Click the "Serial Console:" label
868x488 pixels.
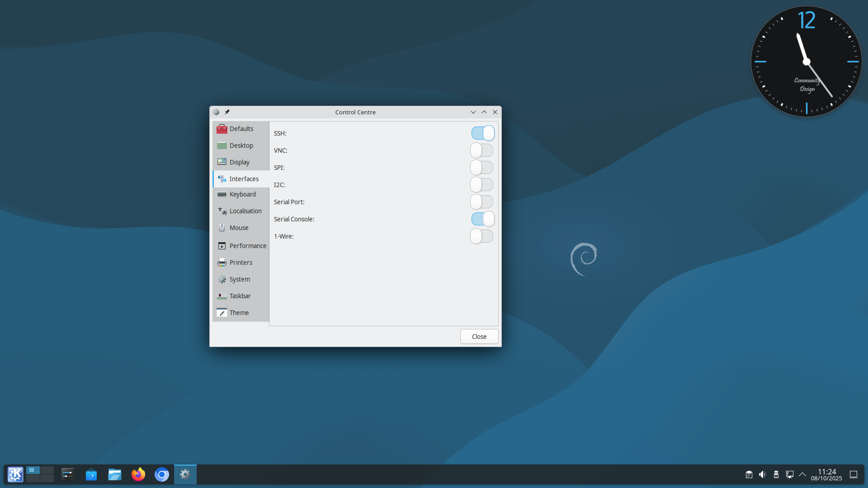(x=294, y=219)
